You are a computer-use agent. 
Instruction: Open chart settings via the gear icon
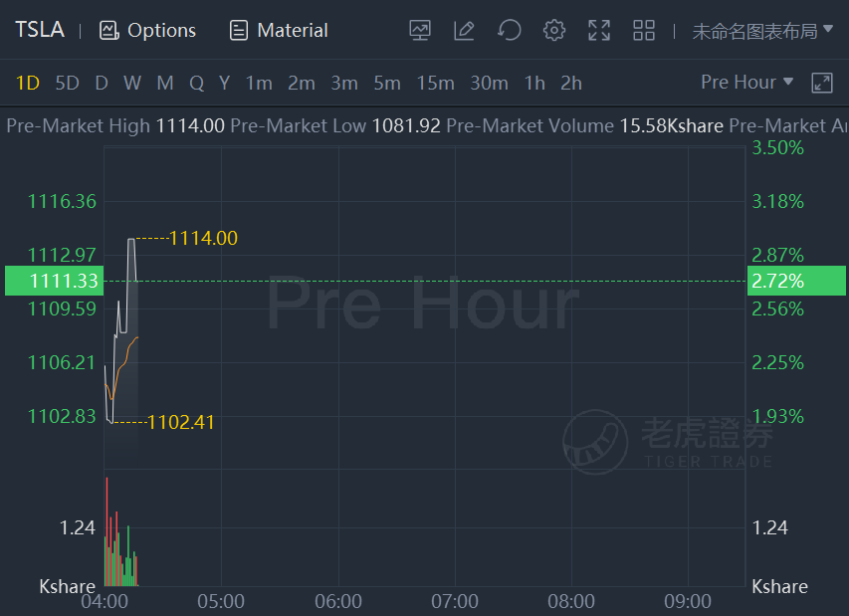click(x=554, y=30)
